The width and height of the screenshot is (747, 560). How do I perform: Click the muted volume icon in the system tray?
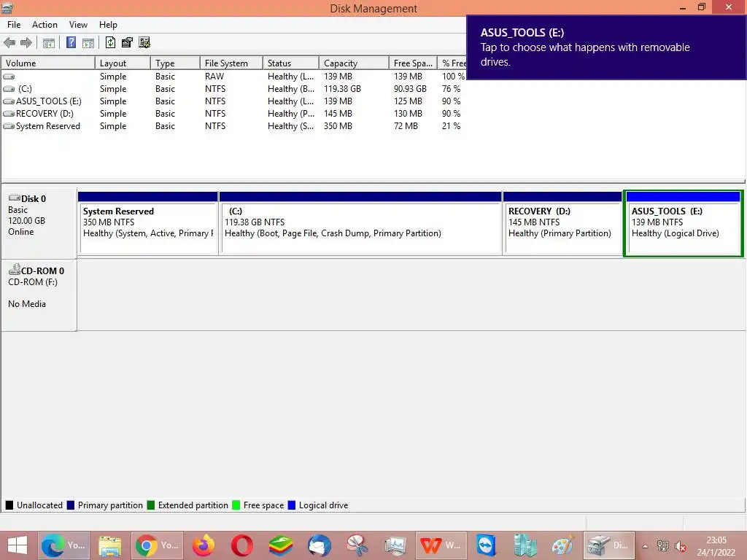(x=681, y=546)
